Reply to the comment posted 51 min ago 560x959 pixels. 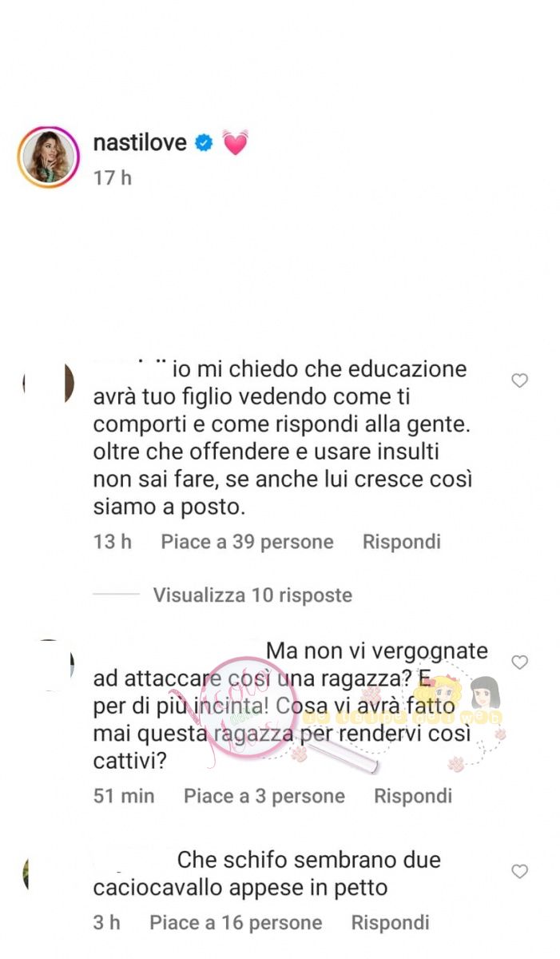coord(413,796)
